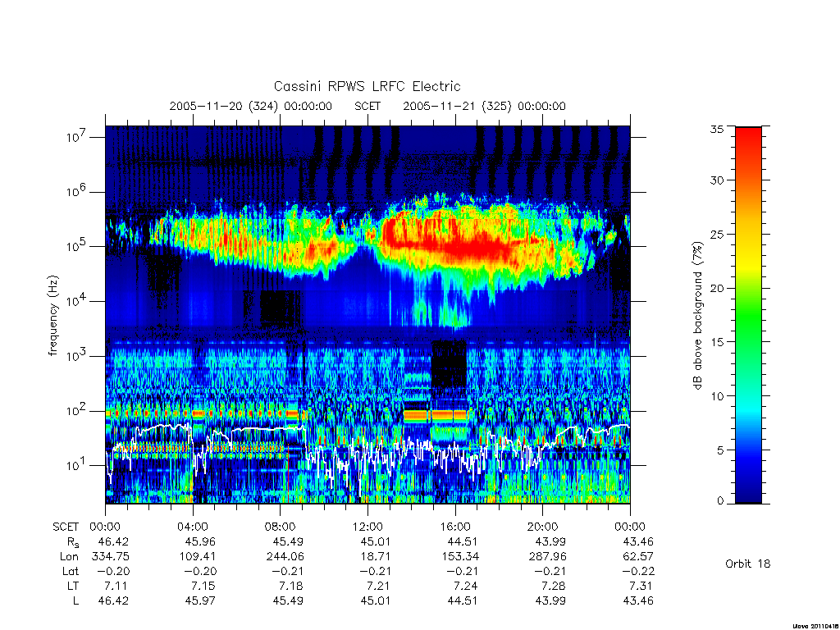This screenshot has width=840, height=630.
Task: Click the Rs value "46.42"
Action: click(x=113, y=541)
